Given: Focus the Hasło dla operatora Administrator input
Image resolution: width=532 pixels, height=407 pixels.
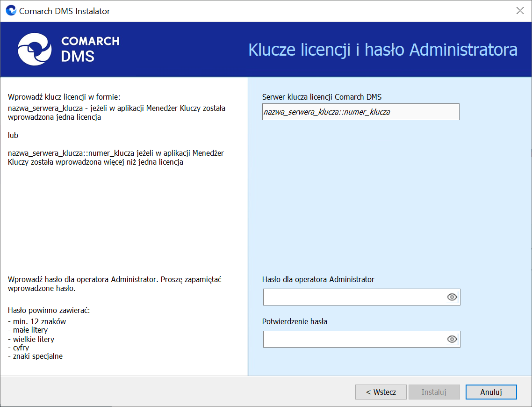Looking at the screenshot, I should pyautogui.click(x=362, y=297).
